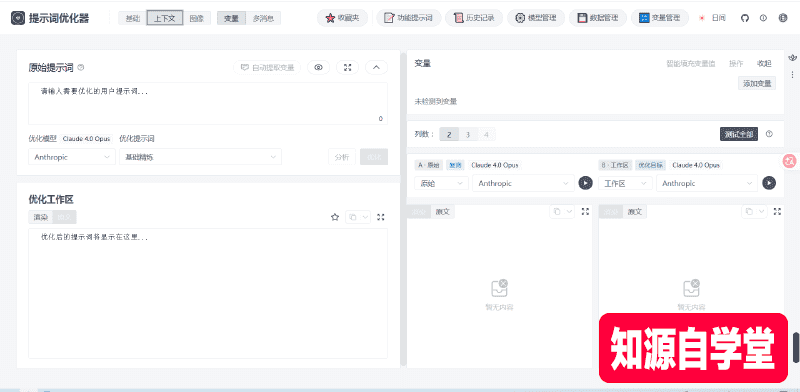The width and height of the screenshot is (800, 392).
Task: Open 收藏夹 favorites with the star icon
Action: (x=342, y=18)
